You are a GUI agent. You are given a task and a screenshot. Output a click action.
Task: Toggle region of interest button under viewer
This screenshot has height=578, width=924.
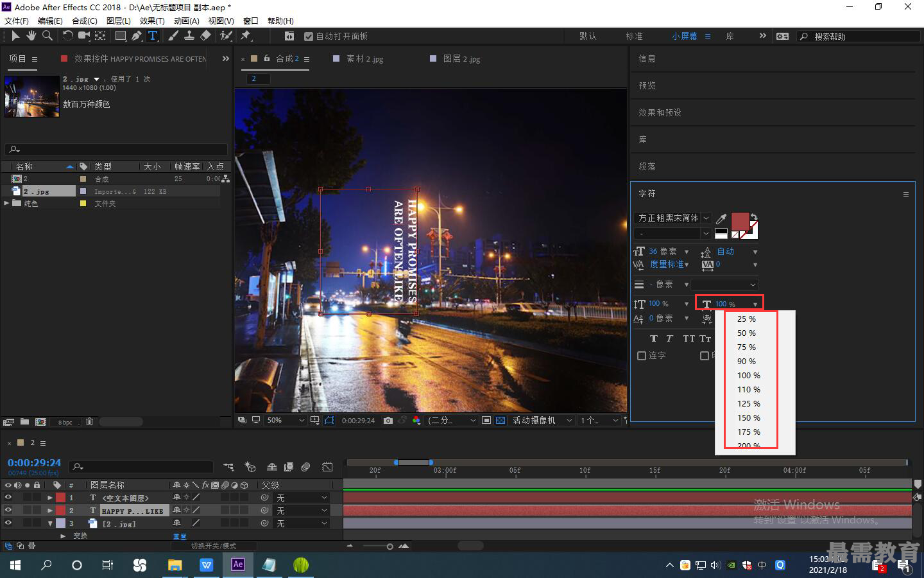(x=486, y=421)
